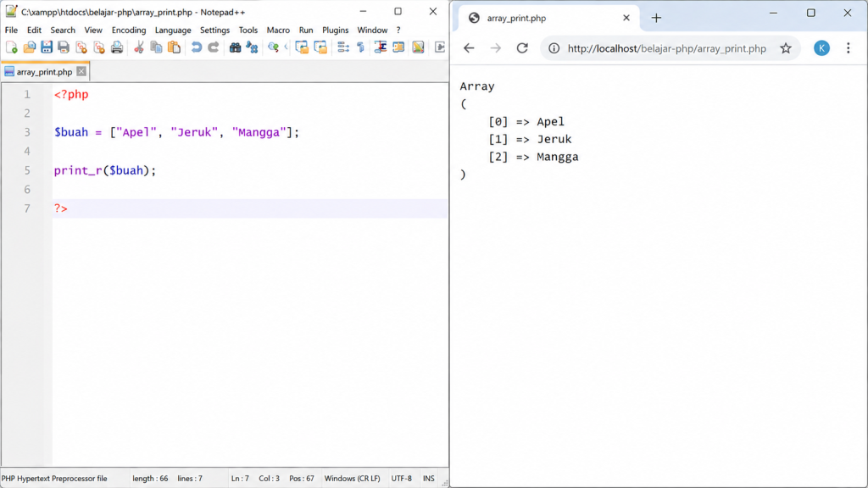Click the Copy icon in the toolbar
868x488 pixels.
point(157,47)
